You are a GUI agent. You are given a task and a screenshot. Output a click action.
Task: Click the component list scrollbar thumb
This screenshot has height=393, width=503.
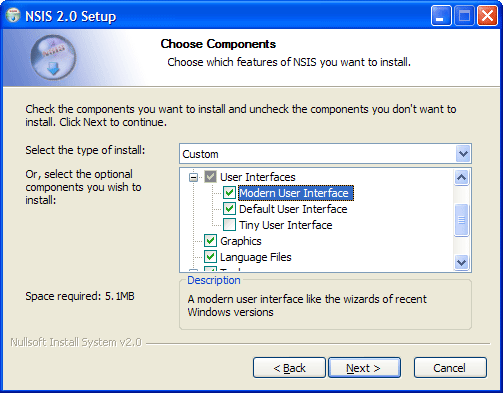(462, 220)
